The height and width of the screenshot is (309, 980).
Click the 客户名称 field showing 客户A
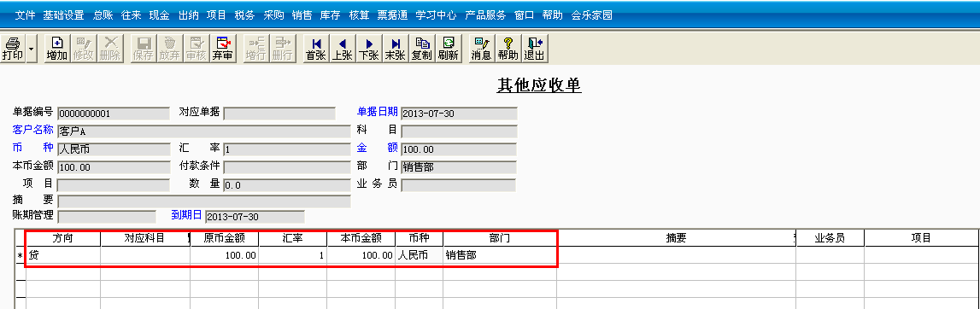[203, 131]
